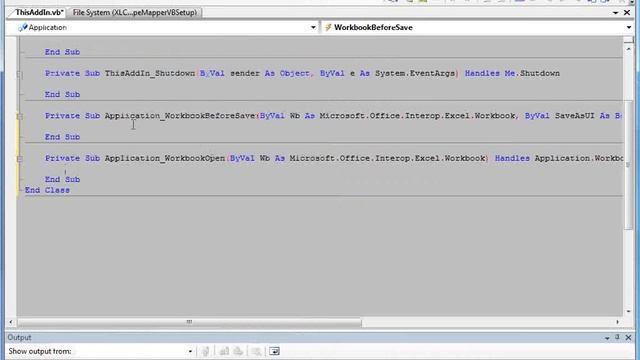Click the vertical scrollbar up arrow

(x=629, y=49)
